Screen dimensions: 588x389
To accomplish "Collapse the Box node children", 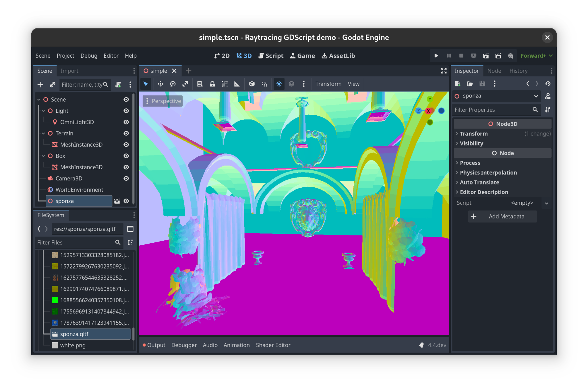I will pos(43,156).
